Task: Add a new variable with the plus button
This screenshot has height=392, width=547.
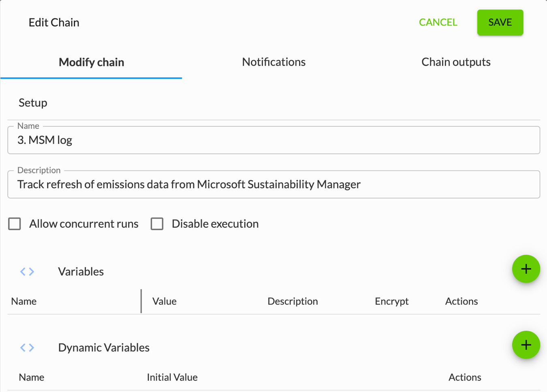Action: [x=526, y=269]
